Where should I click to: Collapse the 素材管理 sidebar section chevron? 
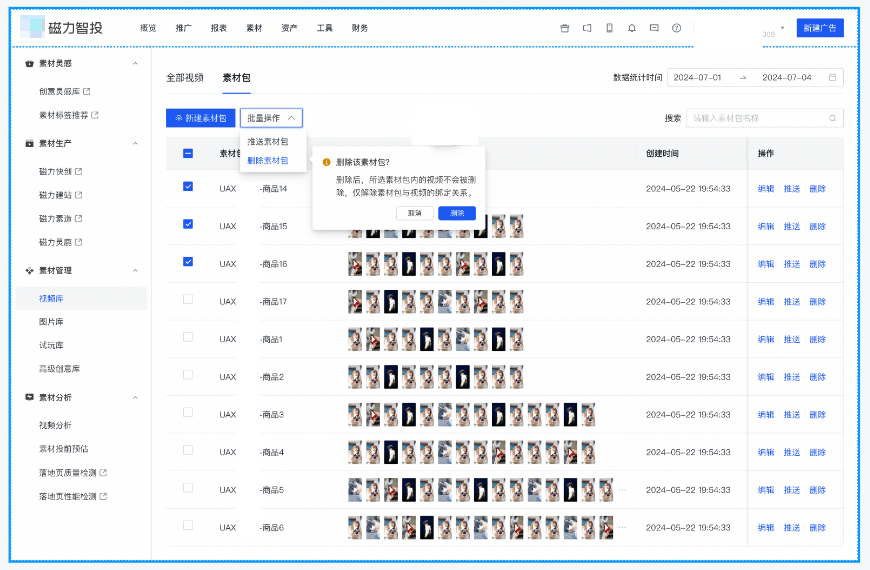point(135,271)
